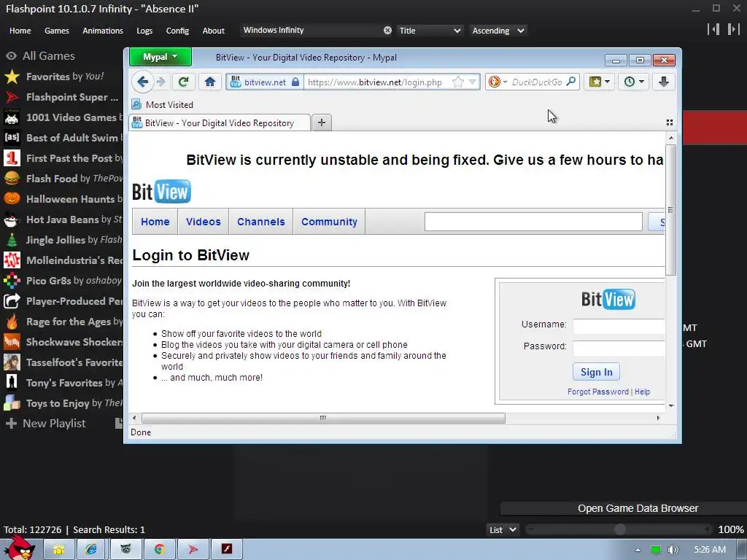Adjust the Flashpoint thumbnail scale slider

[620, 529]
